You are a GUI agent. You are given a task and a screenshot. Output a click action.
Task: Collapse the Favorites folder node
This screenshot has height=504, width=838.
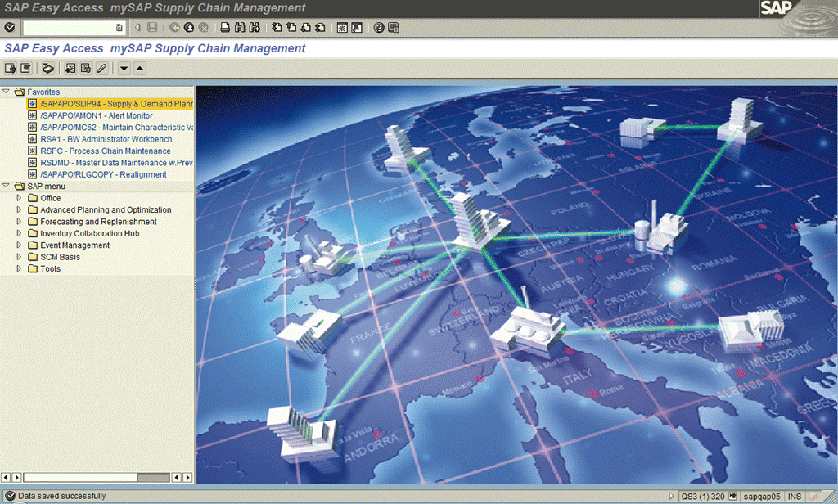6,92
